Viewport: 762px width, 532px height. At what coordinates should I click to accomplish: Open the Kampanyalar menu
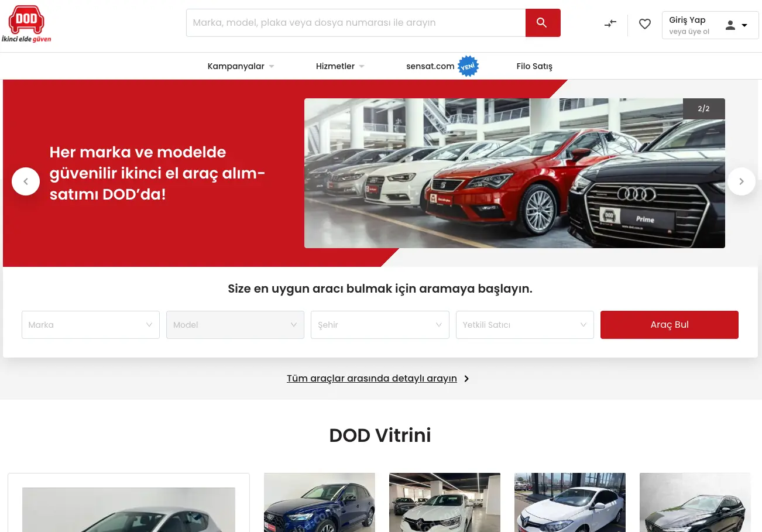point(241,66)
